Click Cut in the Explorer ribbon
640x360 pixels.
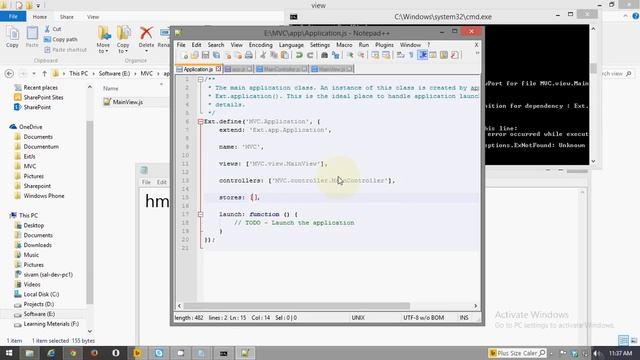(x=53, y=29)
